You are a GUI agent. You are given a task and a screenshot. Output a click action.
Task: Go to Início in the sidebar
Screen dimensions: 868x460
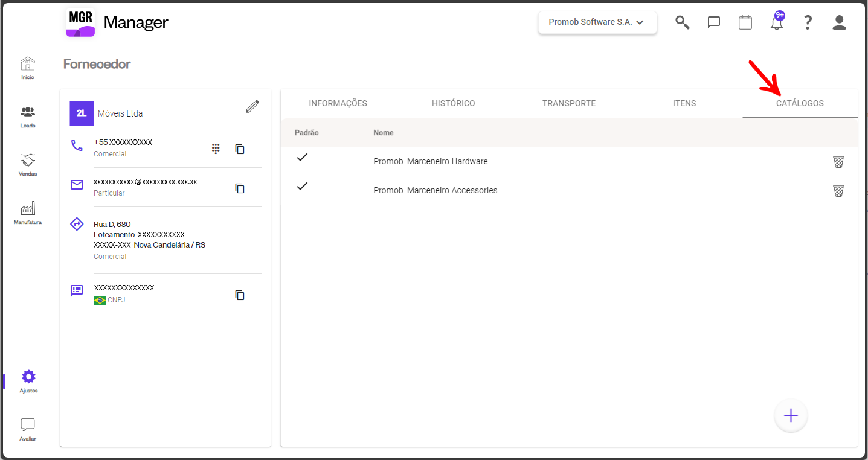pos(28,68)
